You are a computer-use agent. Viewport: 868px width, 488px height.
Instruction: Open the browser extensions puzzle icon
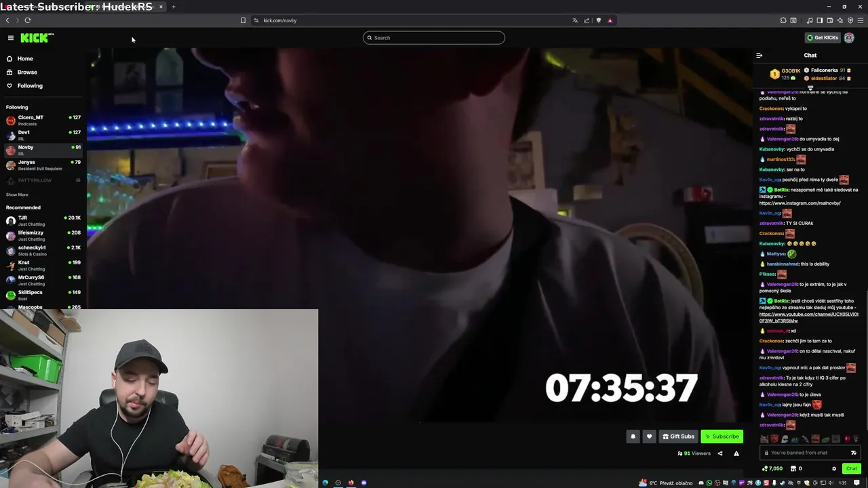[x=783, y=20]
